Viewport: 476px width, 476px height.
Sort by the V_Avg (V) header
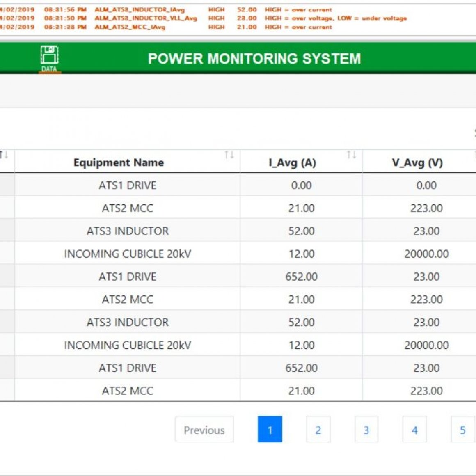click(x=417, y=162)
